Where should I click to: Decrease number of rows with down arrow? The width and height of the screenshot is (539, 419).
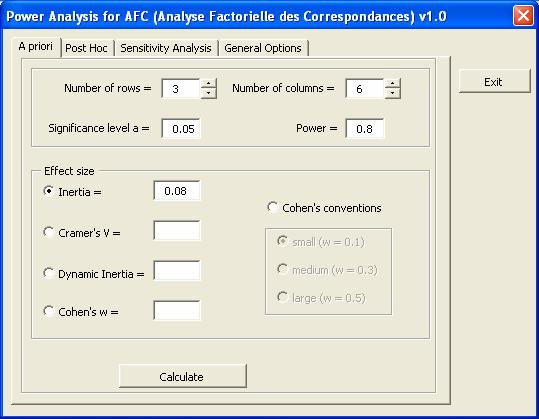coord(208,93)
